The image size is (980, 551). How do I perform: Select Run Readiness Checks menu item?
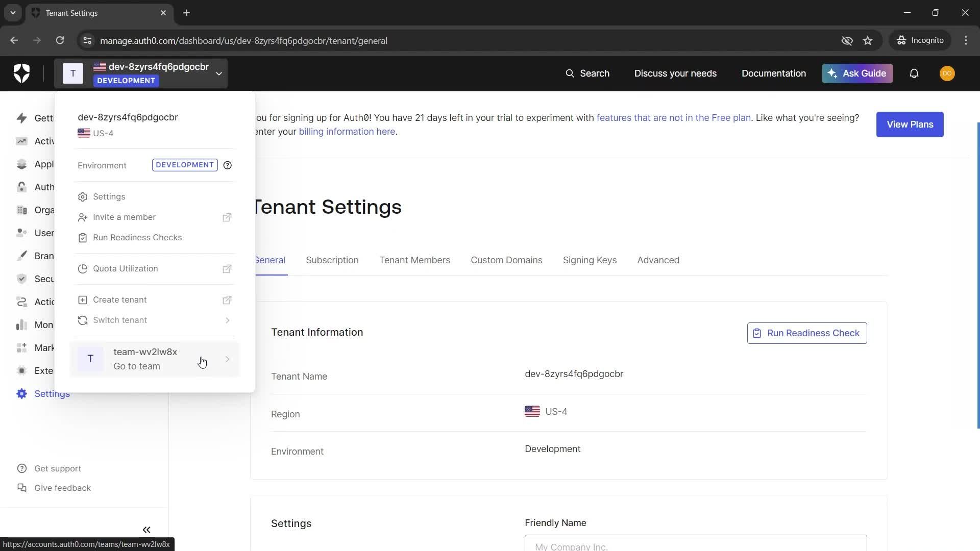[x=155, y=238]
